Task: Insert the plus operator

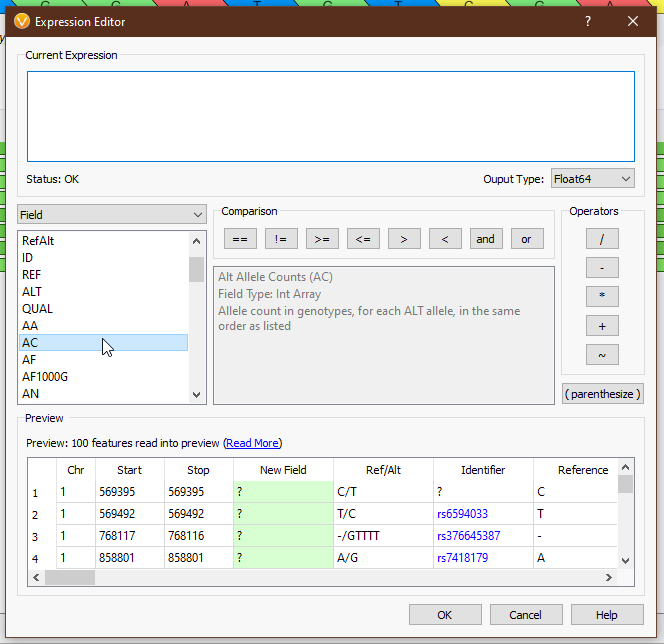Action: point(602,326)
